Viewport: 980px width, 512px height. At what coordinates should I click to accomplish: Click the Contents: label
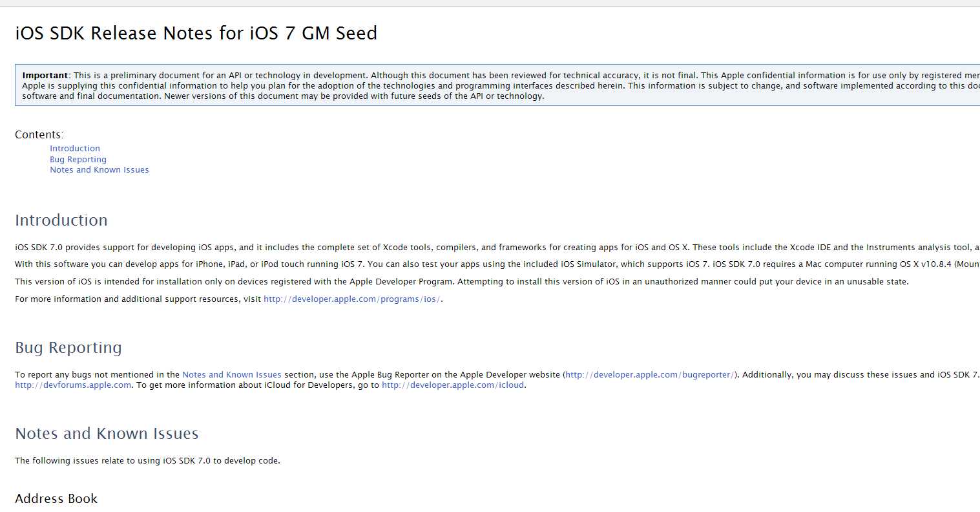point(39,135)
